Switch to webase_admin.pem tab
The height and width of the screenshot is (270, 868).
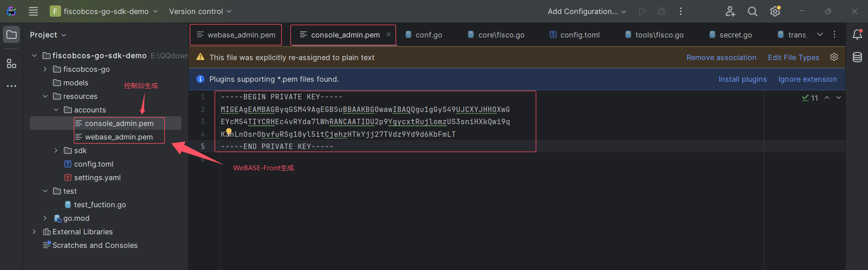tap(236, 35)
